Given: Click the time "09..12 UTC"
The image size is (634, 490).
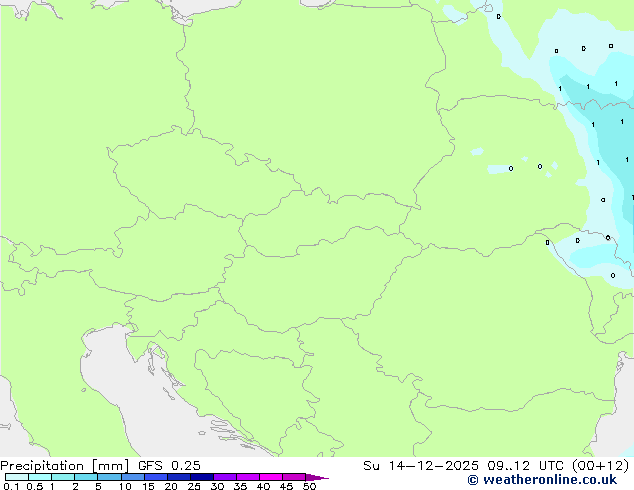Looking at the screenshot, I should coord(525,466).
